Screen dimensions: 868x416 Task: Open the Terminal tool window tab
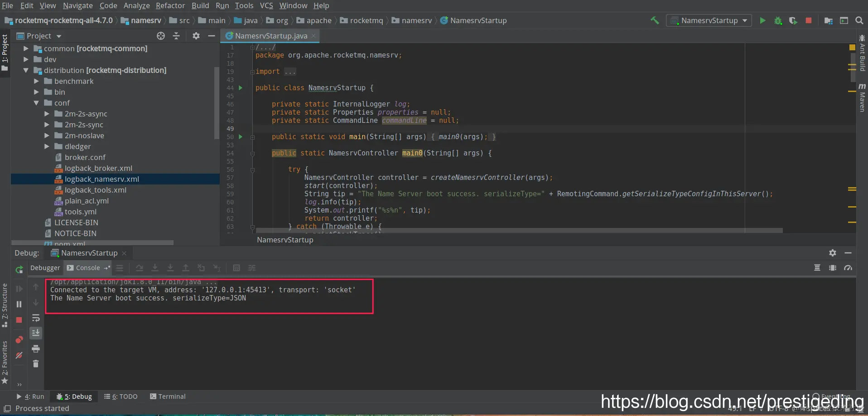coord(168,397)
